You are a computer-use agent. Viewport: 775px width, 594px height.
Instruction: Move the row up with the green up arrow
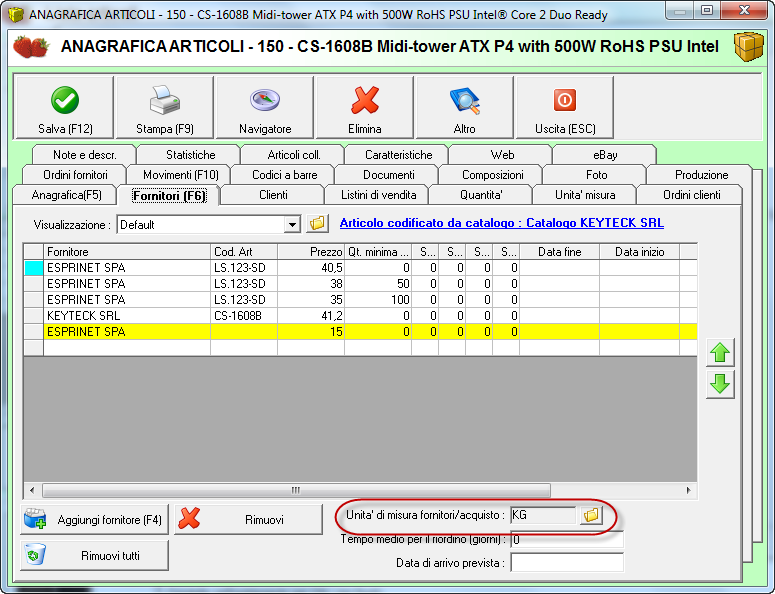(x=720, y=352)
